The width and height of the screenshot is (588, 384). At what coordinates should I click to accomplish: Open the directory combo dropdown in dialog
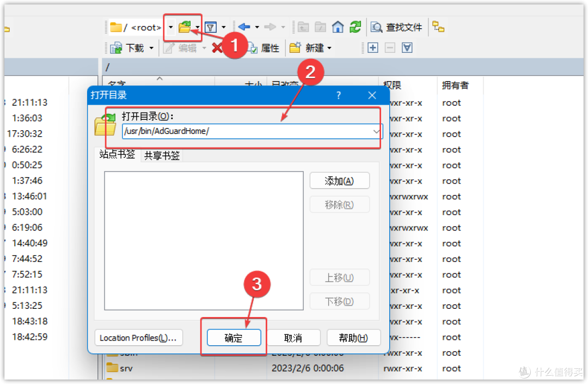point(376,131)
